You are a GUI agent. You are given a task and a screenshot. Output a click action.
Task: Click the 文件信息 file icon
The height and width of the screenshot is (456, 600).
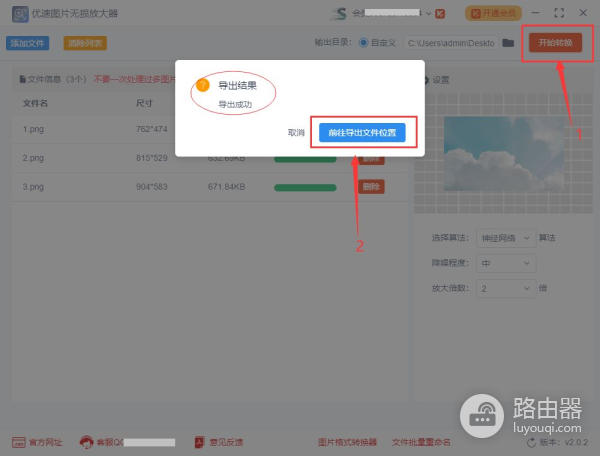pos(23,79)
